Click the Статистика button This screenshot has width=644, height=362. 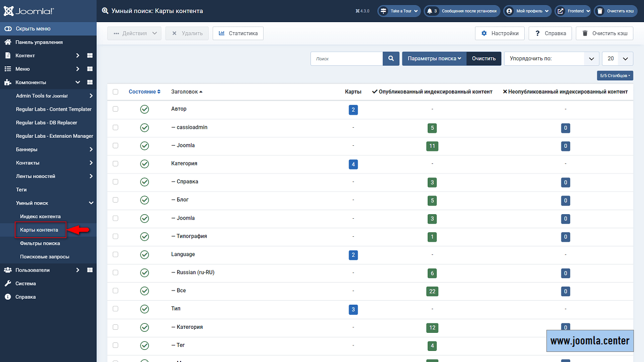coord(238,34)
